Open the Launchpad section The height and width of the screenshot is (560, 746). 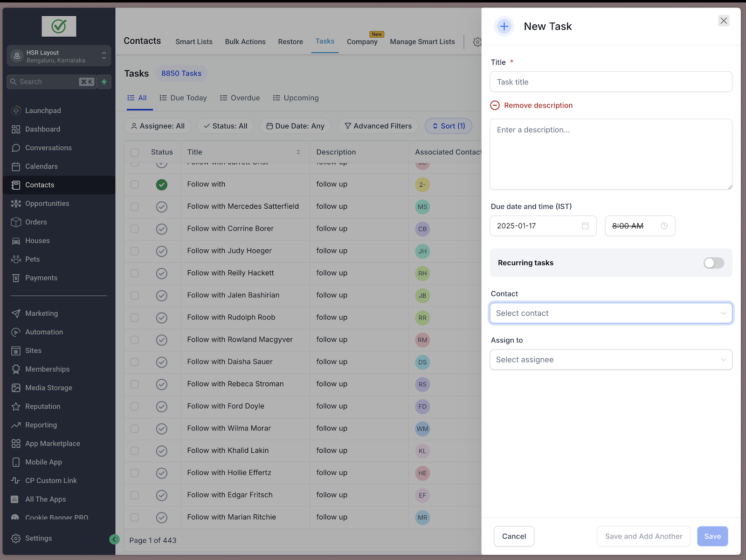pos(42,110)
